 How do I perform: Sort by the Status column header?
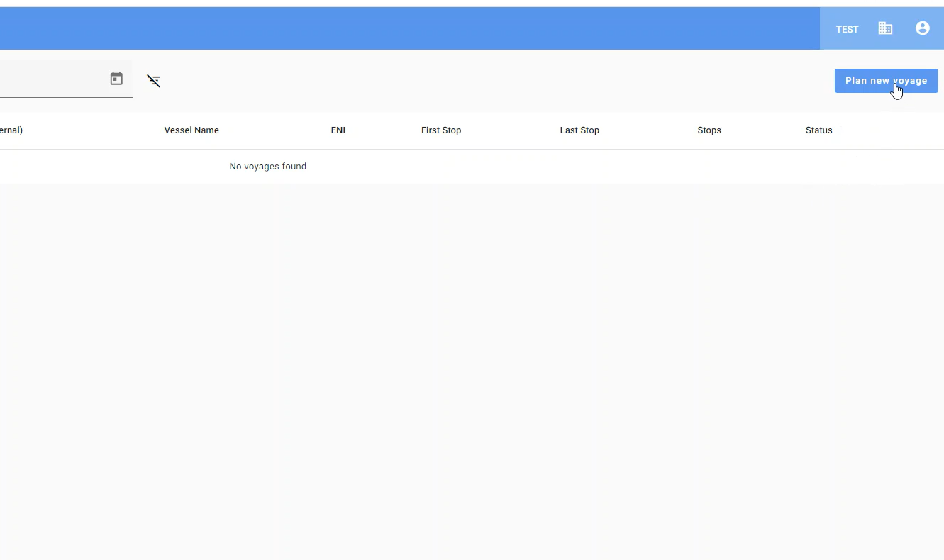pos(818,130)
